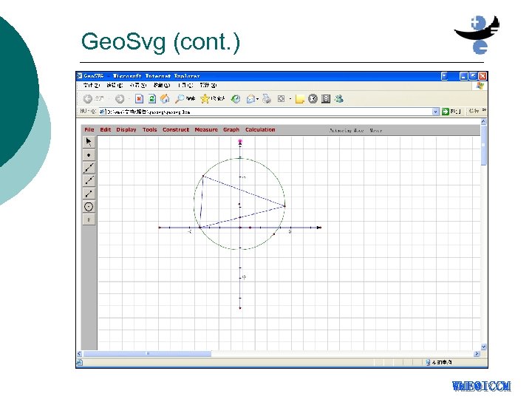Click the IE Edit icon beside printer
The width and height of the screenshot is (532, 399).
pyautogui.click(x=281, y=99)
